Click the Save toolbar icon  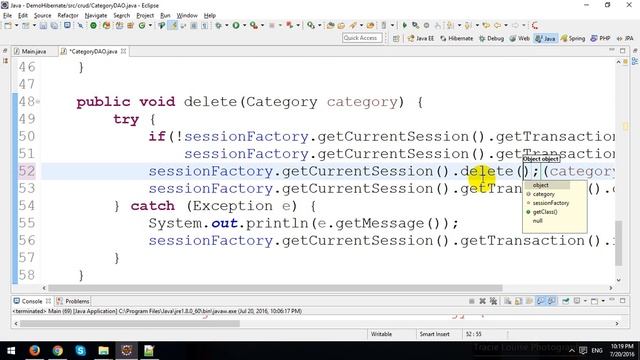[x=43, y=26]
